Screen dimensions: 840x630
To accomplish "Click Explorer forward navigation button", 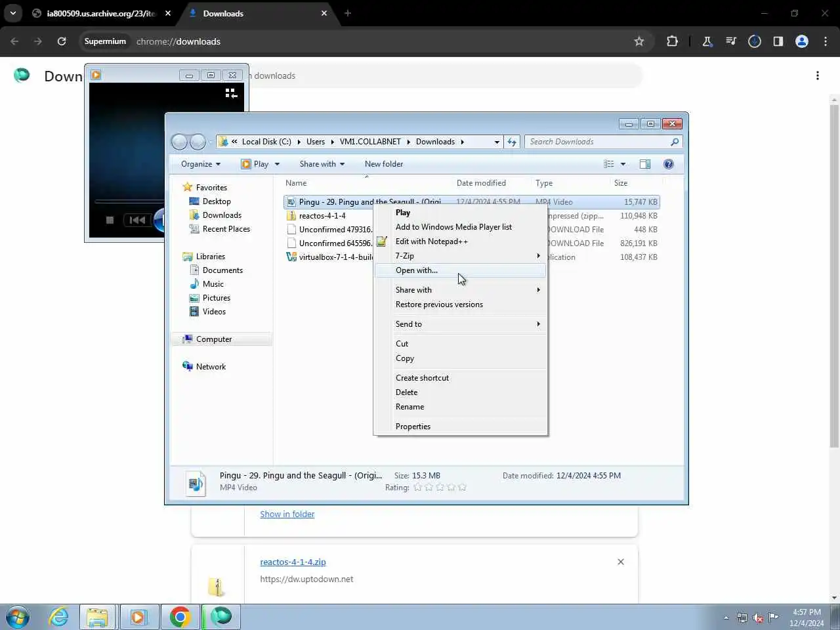I will [x=198, y=142].
